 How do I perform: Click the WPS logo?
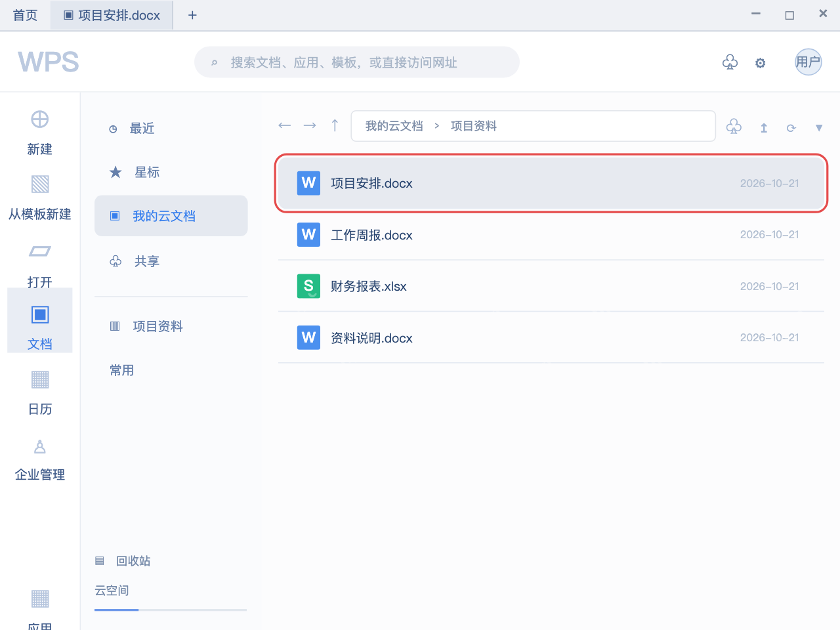[49, 62]
